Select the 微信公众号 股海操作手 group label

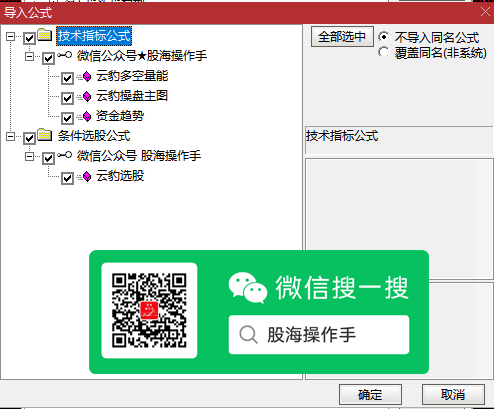(139, 156)
